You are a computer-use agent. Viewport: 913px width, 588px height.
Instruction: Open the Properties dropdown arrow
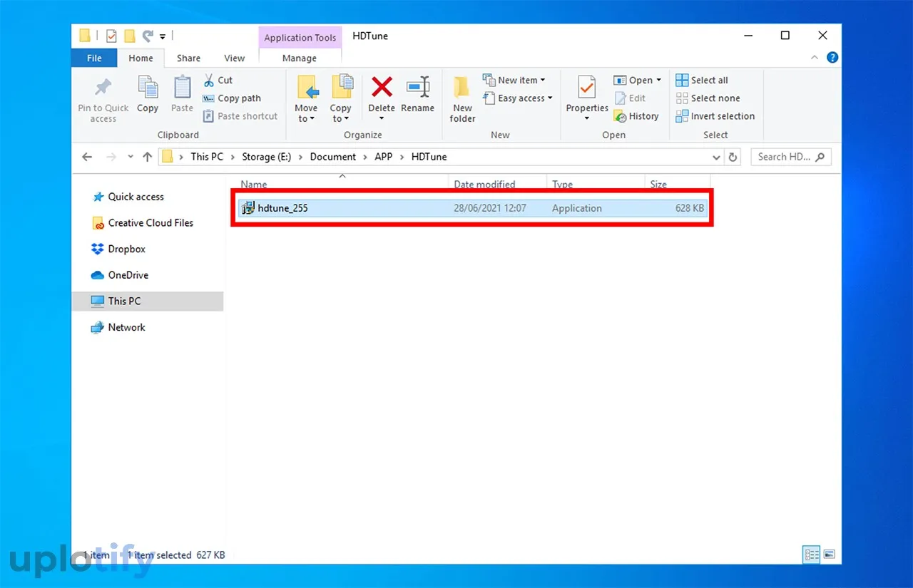pyautogui.click(x=587, y=118)
